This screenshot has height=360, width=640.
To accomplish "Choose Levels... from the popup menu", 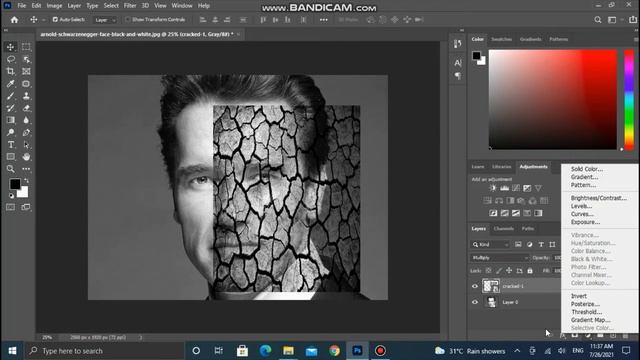I will 582,206.
